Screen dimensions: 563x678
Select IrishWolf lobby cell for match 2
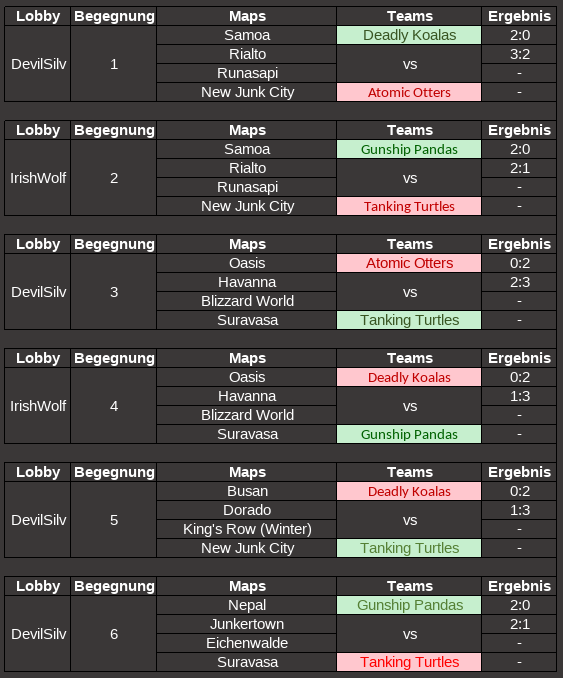[38, 178]
